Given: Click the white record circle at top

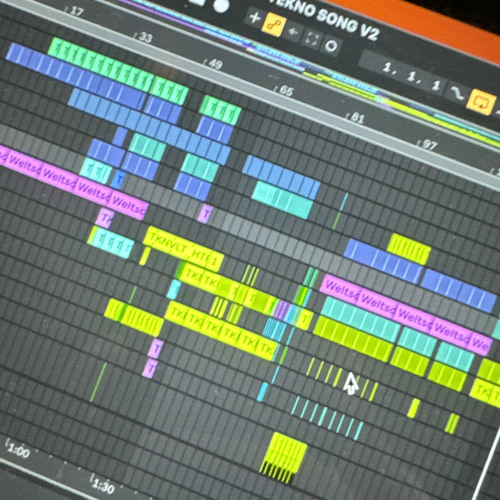Looking at the screenshot, I should [x=221, y=5].
